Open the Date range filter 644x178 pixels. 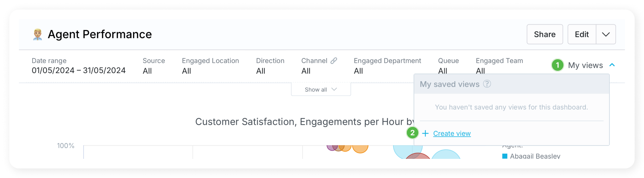pyautogui.click(x=78, y=66)
